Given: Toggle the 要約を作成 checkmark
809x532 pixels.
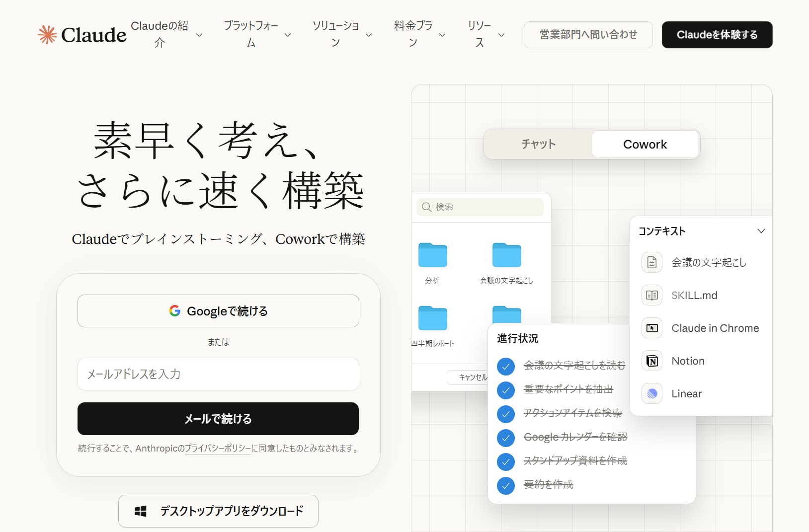Looking at the screenshot, I should 506,485.
